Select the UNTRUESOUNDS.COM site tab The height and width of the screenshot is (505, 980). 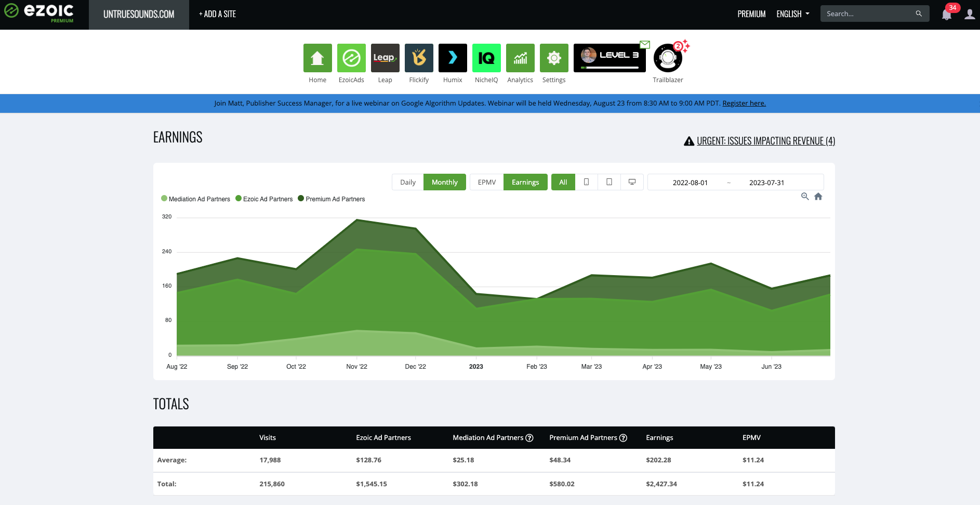(x=139, y=15)
